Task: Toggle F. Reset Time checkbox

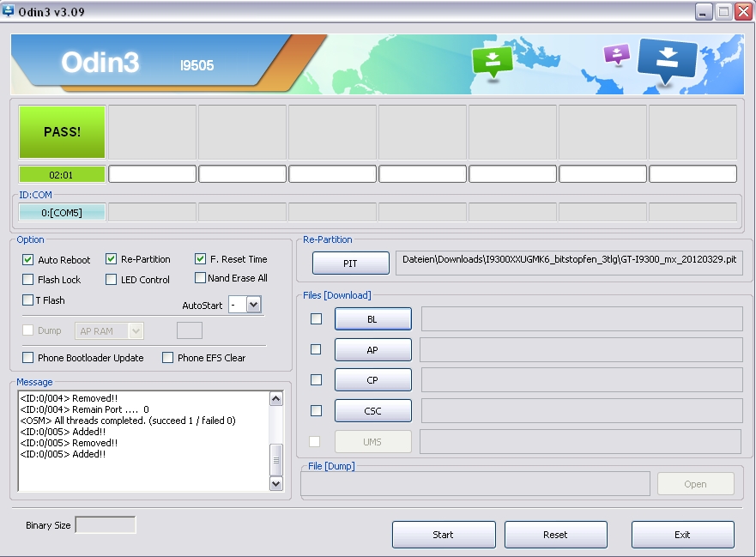Action: (200, 259)
